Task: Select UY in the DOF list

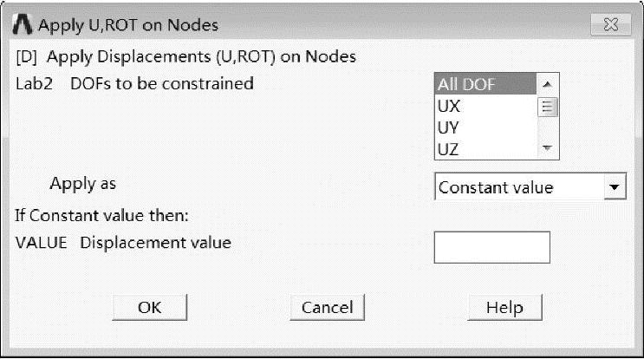Action: point(485,127)
